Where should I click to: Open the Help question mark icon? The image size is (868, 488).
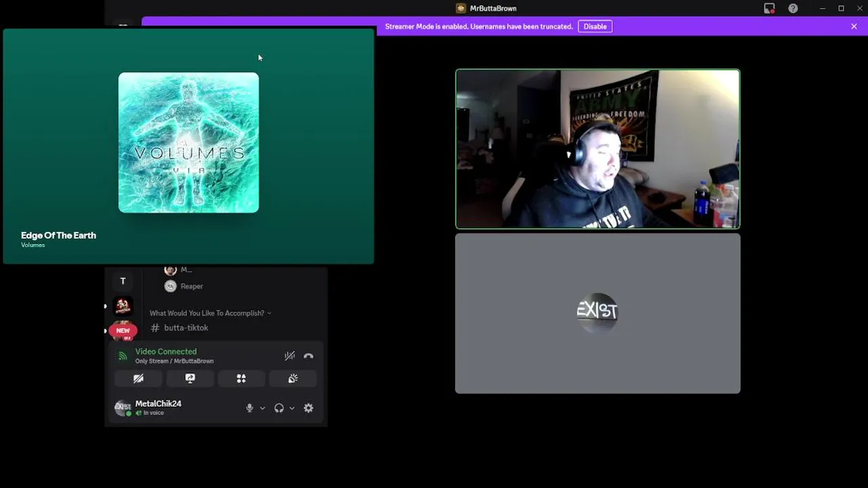click(x=793, y=8)
